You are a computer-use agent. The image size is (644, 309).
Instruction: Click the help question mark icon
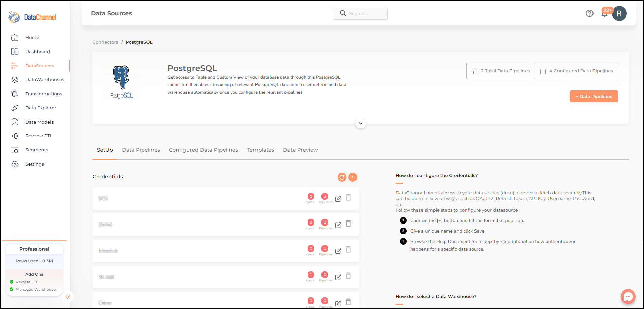tap(589, 13)
